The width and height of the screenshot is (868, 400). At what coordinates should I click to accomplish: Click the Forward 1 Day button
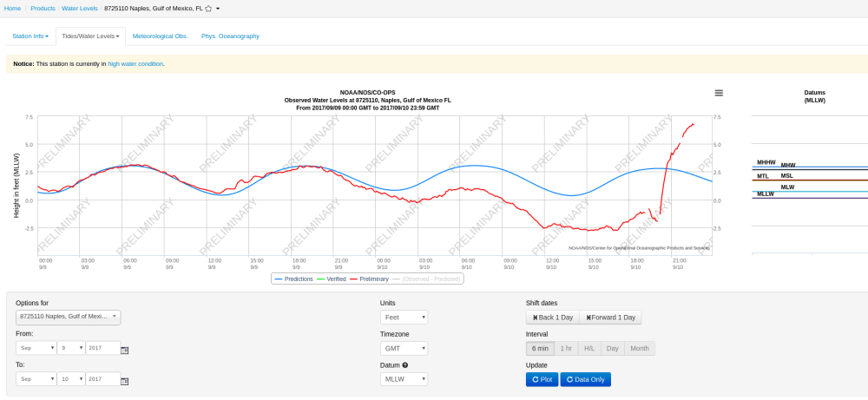(610, 318)
